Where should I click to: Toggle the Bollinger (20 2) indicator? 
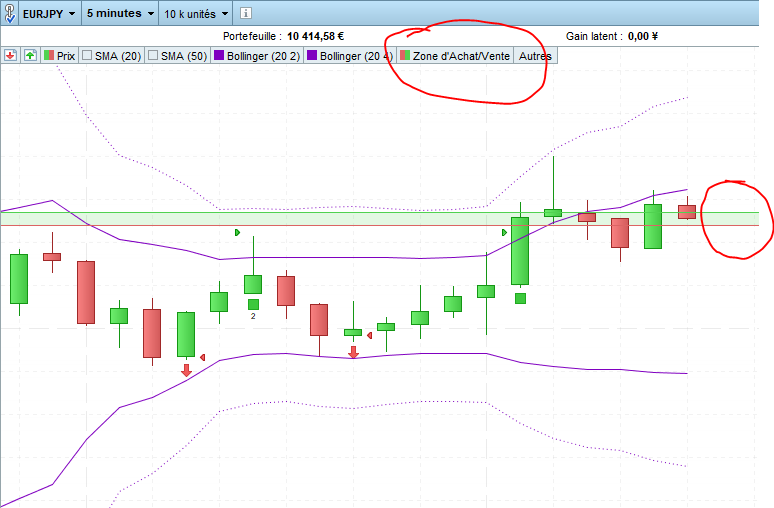click(x=257, y=56)
